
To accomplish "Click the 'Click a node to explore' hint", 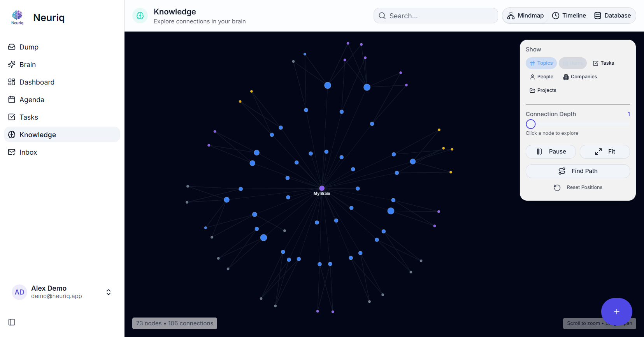I will tap(552, 133).
